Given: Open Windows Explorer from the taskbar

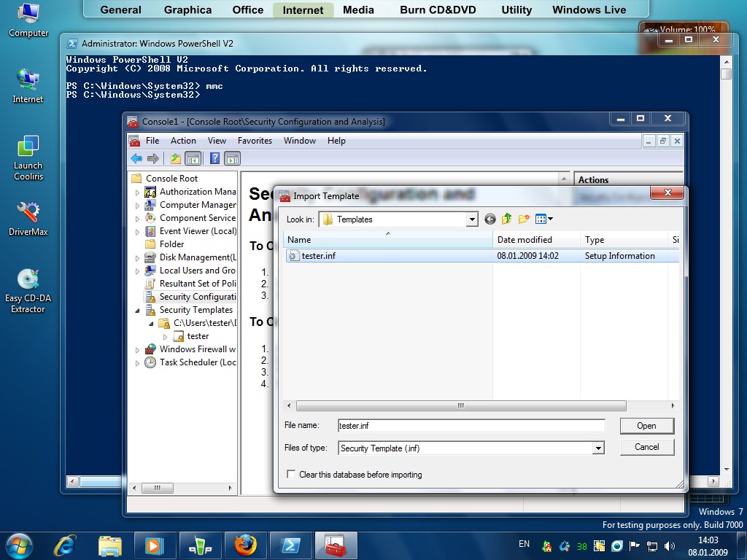Looking at the screenshot, I should click(x=110, y=545).
